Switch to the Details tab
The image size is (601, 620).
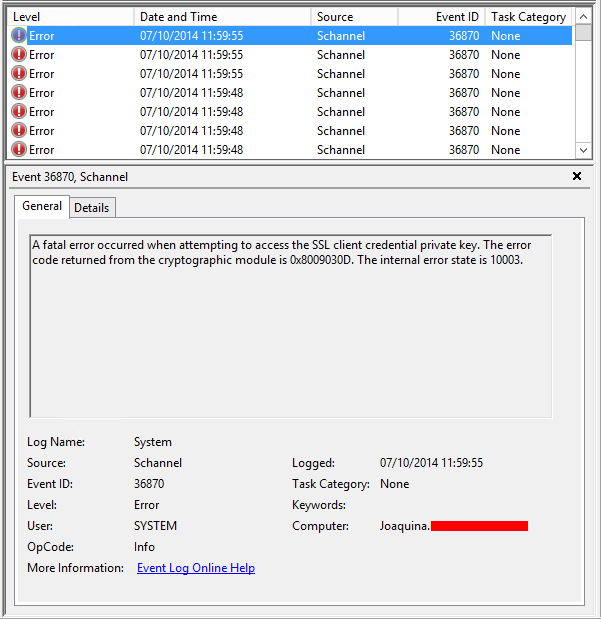tap(92, 208)
